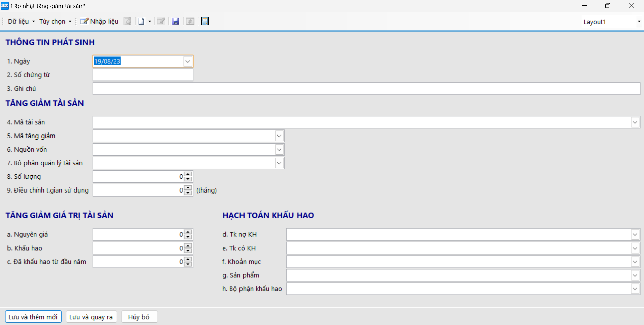Screen dimensions: 644x325
Task: Click the Ghi chú text field
Action: coord(366,89)
